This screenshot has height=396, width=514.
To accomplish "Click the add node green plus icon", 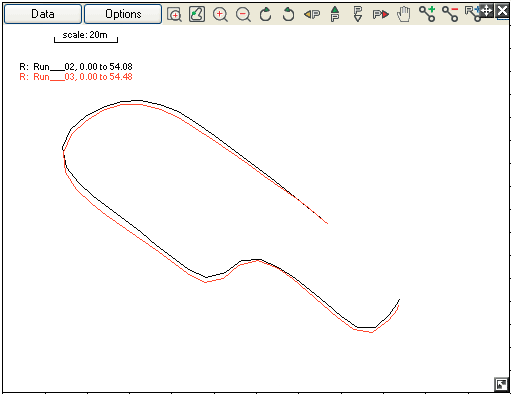I will 427,14.
